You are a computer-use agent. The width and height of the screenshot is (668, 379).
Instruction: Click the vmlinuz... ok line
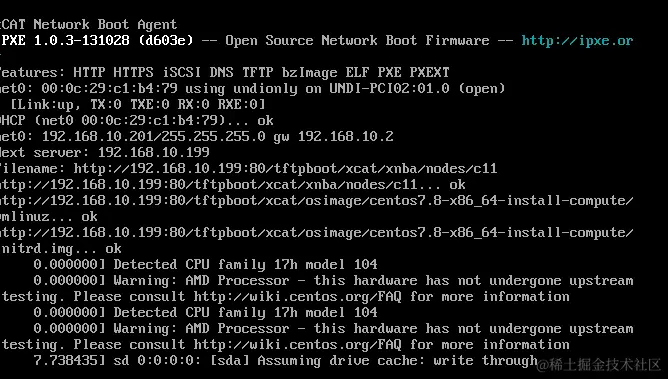49,217
